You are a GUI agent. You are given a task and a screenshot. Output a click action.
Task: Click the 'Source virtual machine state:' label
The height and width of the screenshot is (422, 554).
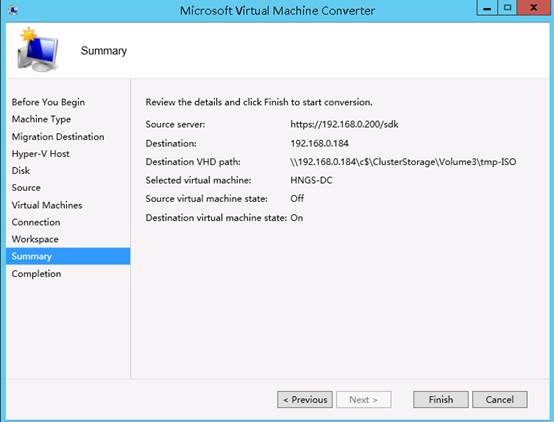point(206,199)
